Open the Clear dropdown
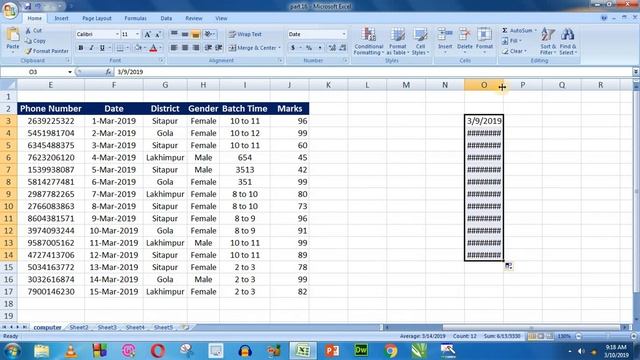 click(x=514, y=51)
